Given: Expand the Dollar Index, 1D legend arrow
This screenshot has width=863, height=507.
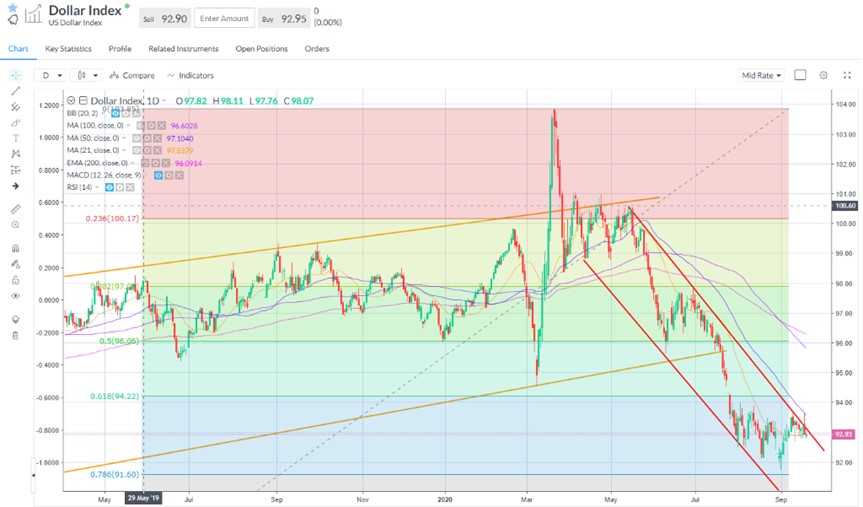Looking at the screenshot, I should (x=165, y=101).
